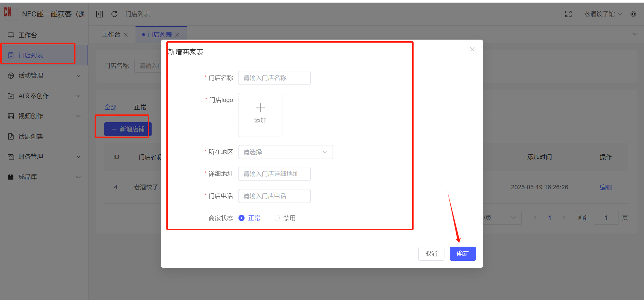The width and height of the screenshot is (644, 300).
Task: Open 话题创建 in the sidebar
Action: 31,137
